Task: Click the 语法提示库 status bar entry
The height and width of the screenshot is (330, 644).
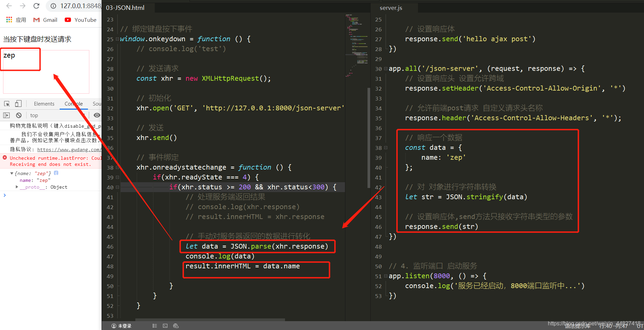Action: tap(578, 326)
